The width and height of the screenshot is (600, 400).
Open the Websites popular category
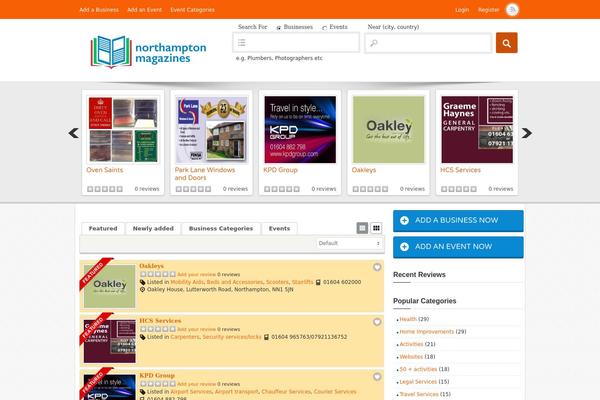pos(411,356)
